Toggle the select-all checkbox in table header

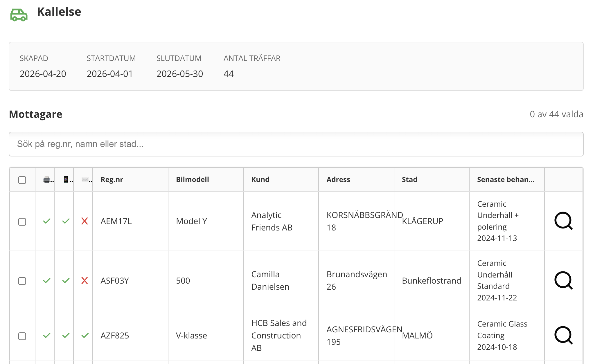[x=22, y=180]
